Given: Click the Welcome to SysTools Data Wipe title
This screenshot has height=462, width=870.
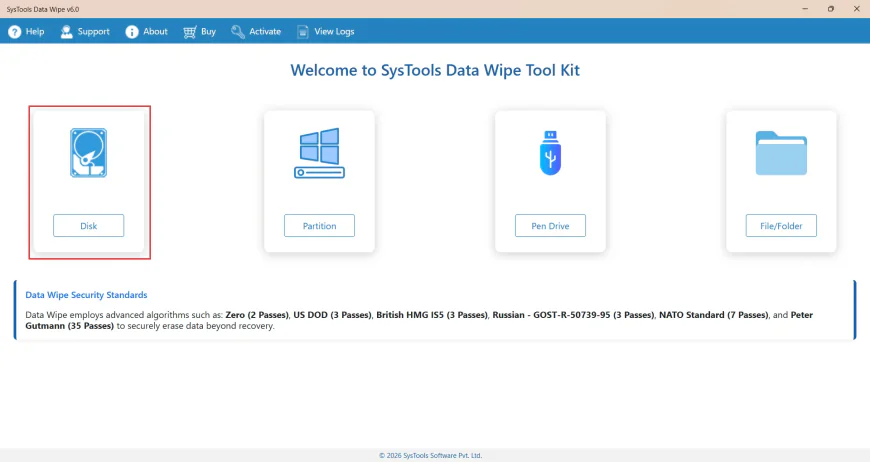Looking at the screenshot, I should coord(435,70).
